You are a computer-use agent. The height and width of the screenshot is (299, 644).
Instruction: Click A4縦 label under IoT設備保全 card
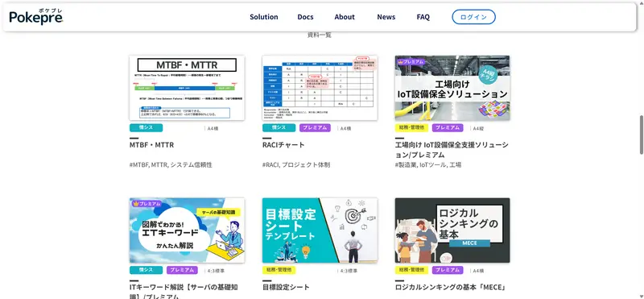[478, 128]
